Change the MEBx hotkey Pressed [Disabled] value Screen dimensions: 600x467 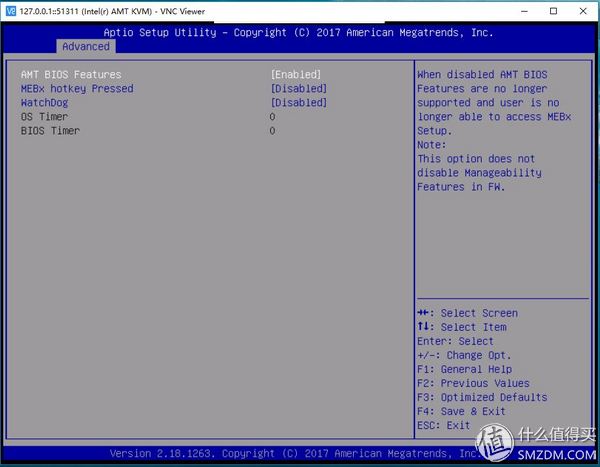click(299, 88)
